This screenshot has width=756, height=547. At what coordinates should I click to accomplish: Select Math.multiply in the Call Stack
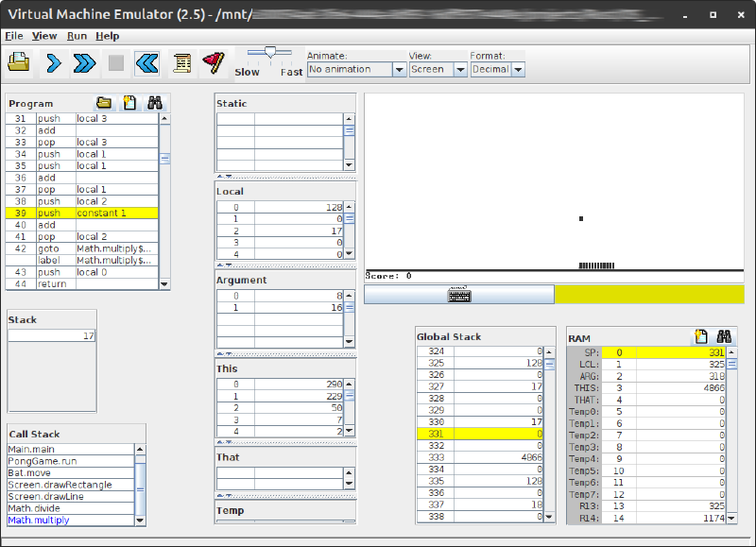pyautogui.click(x=38, y=520)
